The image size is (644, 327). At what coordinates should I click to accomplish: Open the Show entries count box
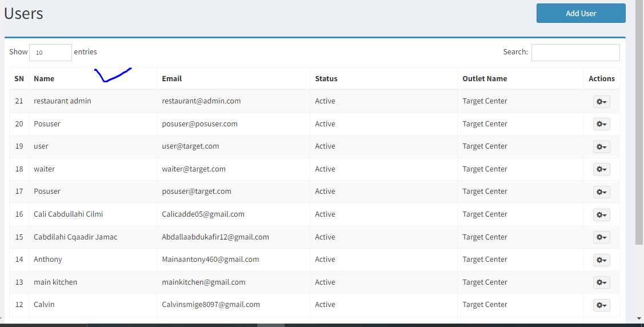pos(50,53)
